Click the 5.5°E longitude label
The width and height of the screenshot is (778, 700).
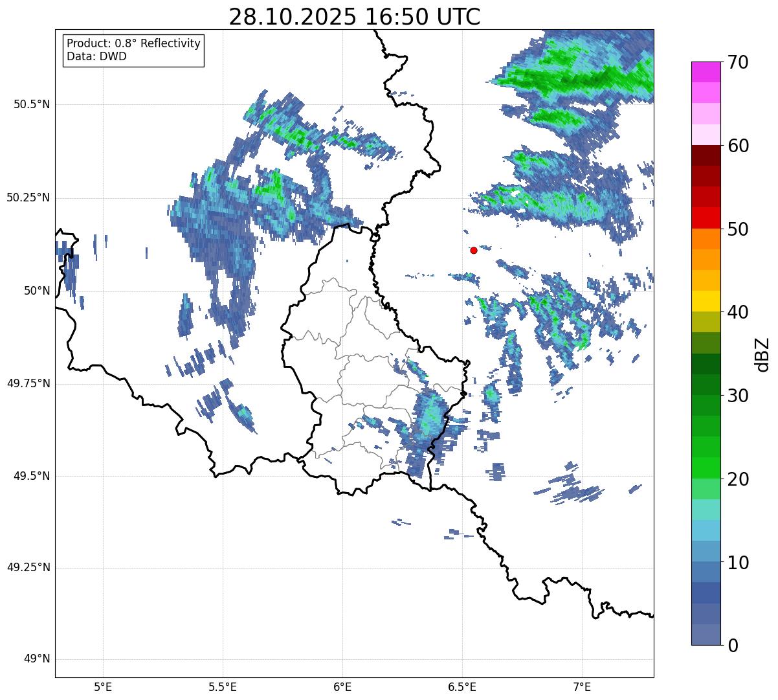[223, 687]
